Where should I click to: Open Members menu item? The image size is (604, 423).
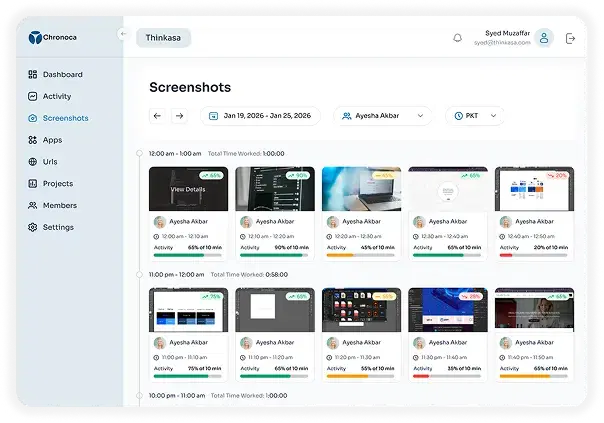click(x=52, y=205)
